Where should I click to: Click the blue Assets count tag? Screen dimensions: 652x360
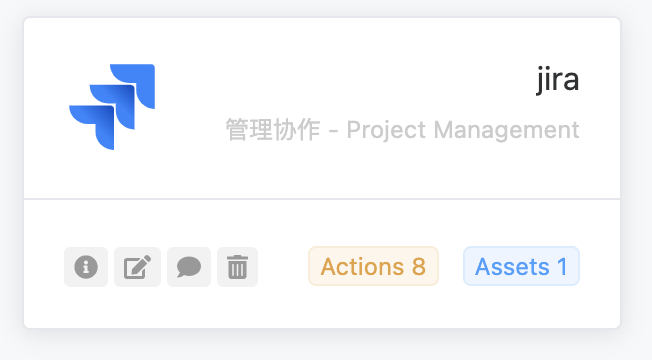[521, 266]
